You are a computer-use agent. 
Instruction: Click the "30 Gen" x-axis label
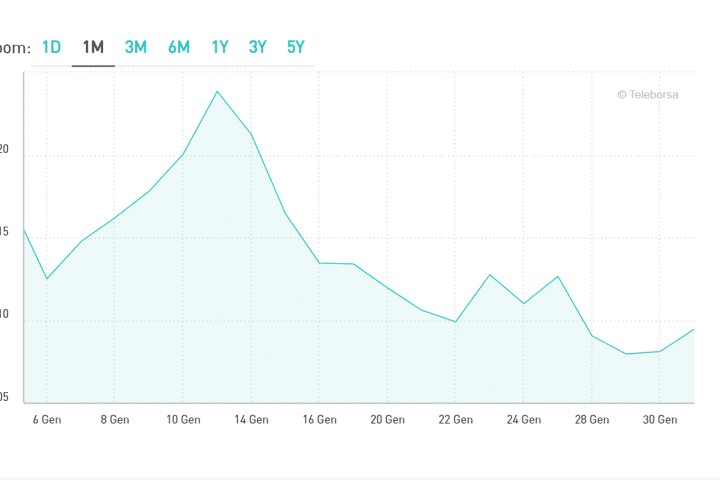660,420
